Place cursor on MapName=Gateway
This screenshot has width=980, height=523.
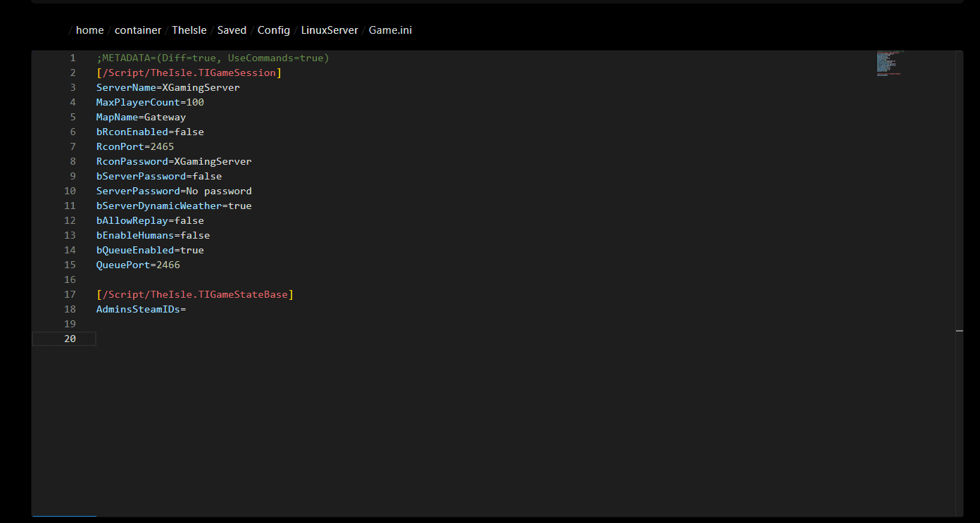[140, 117]
